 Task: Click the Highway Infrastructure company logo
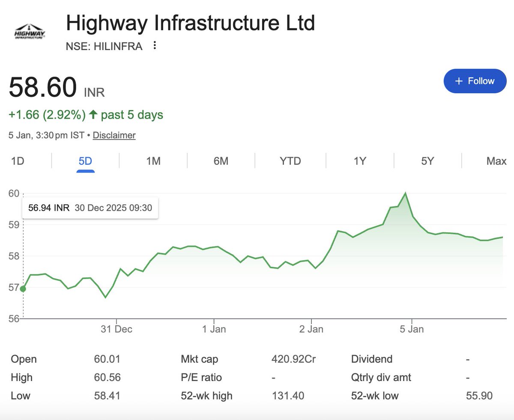(30, 32)
